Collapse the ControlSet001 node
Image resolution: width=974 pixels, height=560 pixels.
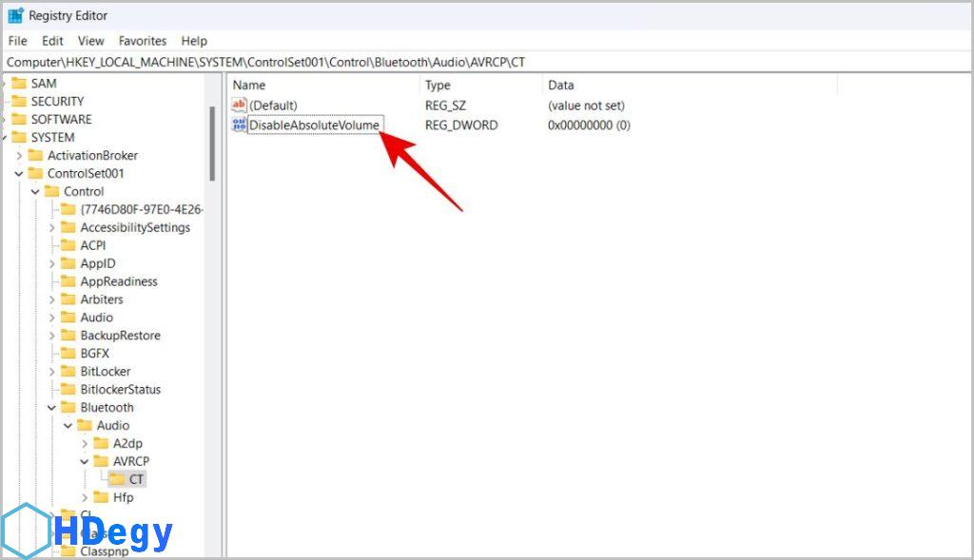tap(19, 173)
